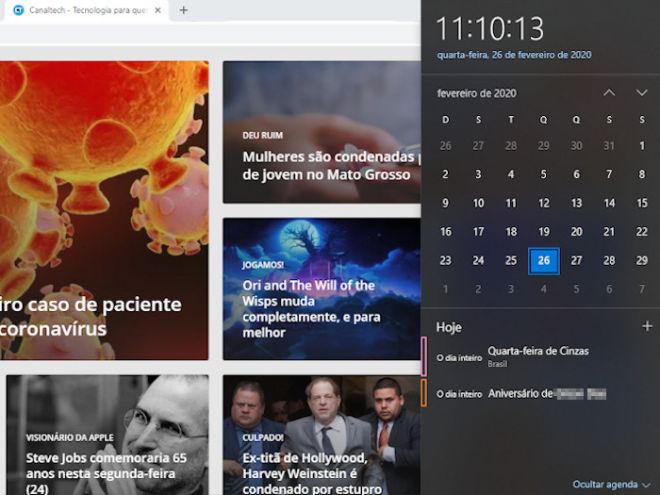The height and width of the screenshot is (495, 660).
Task: Select February 22 in calendar
Action: coord(642,232)
